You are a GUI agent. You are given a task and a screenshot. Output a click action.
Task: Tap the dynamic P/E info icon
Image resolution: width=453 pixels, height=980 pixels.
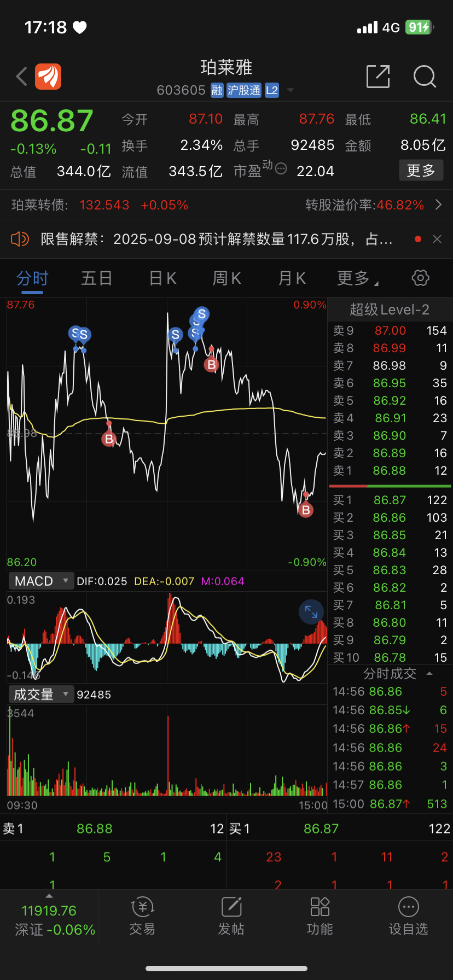click(281, 168)
